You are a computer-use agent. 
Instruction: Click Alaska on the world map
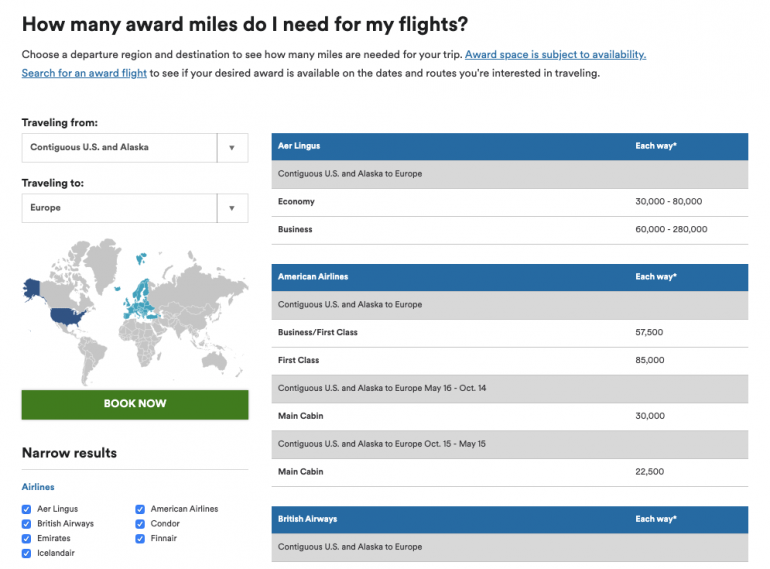point(31,287)
